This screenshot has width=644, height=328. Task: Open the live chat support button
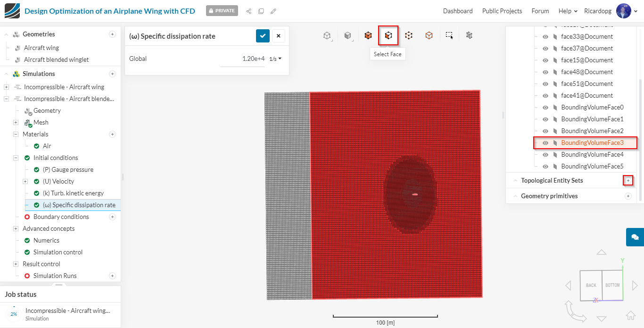click(x=635, y=237)
